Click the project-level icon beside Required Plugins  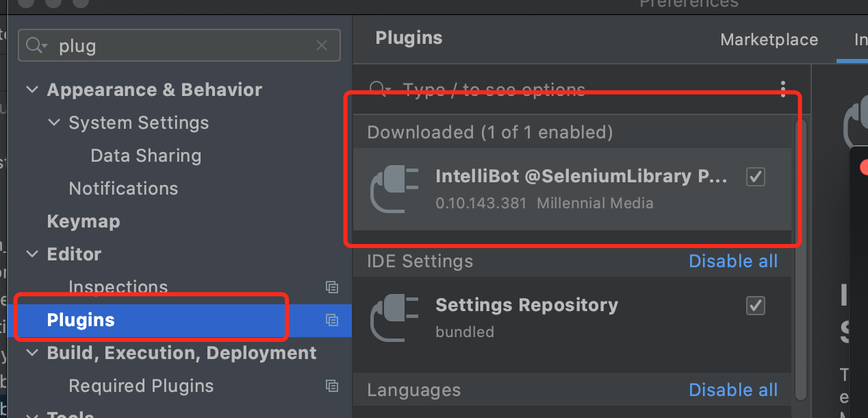332,386
